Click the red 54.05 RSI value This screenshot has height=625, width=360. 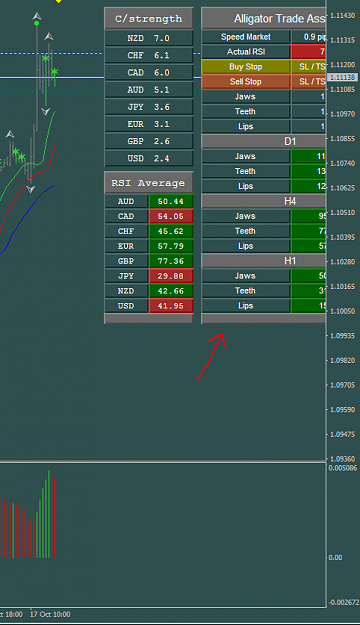click(171, 216)
